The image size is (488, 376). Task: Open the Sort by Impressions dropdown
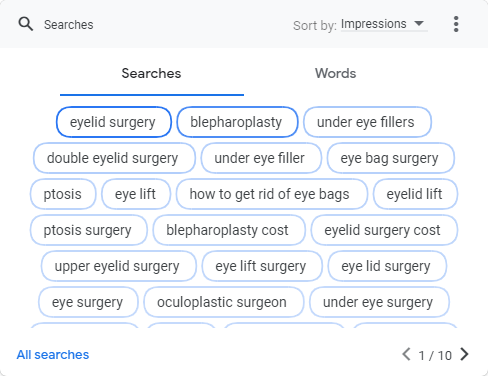click(384, 24)
